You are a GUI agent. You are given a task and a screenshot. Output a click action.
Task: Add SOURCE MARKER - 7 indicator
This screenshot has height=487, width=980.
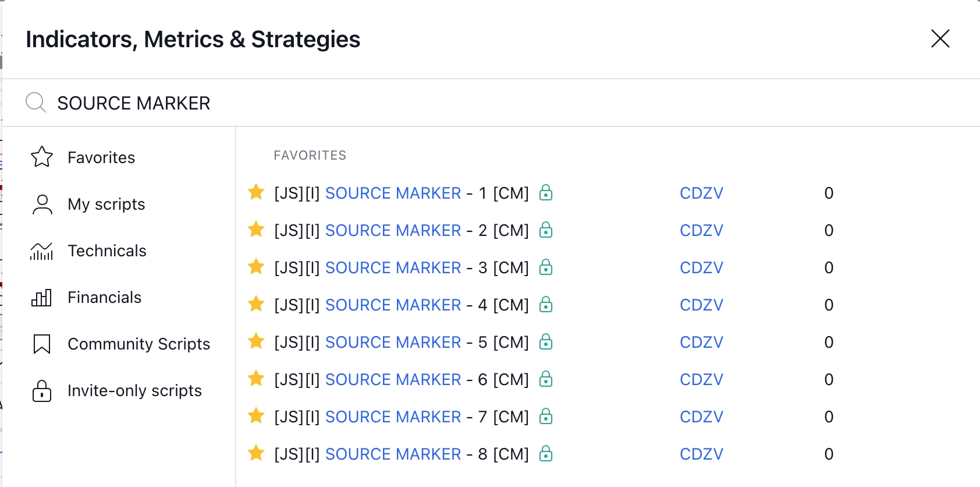[x=401, y=417]
